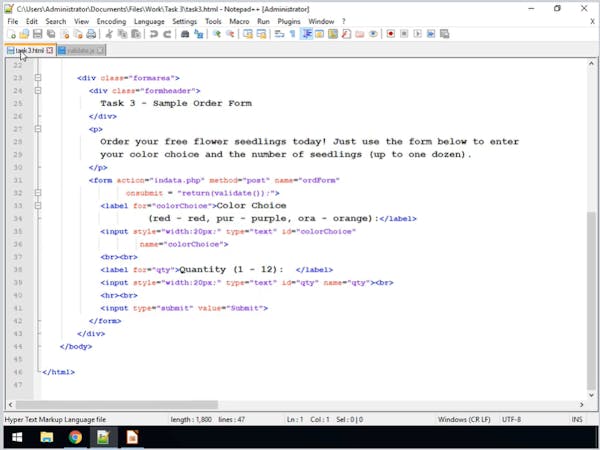Viewport: 600px width, 450px height.
Task: Toggle Show All Characters pilcrow icon
Action: click(x=293, y=34)
